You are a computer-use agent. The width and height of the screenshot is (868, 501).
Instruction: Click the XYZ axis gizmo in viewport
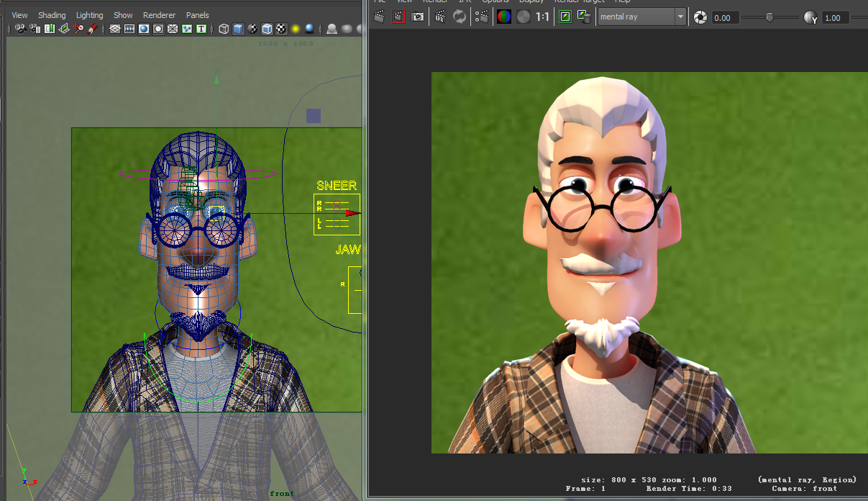coord(28,477)
